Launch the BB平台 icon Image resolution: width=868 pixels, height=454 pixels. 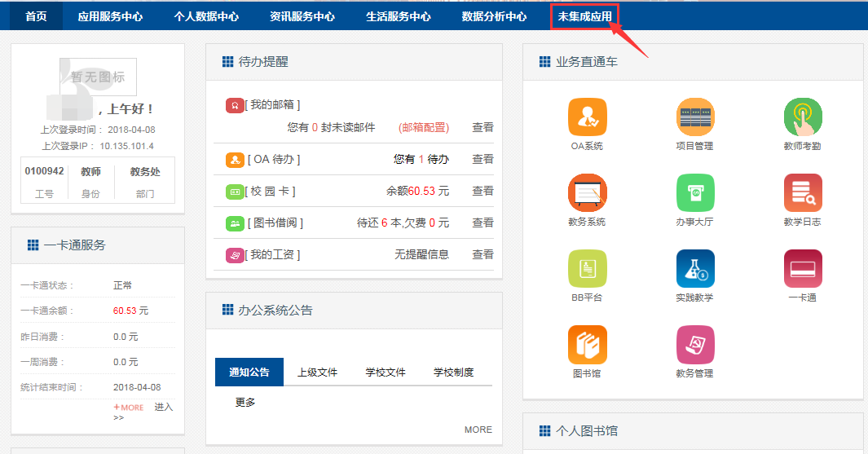pyautogui.click(x=587, y=270)
